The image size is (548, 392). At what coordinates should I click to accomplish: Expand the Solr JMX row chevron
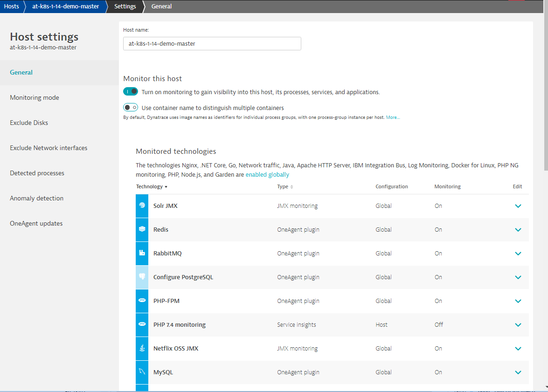(518, 206)
